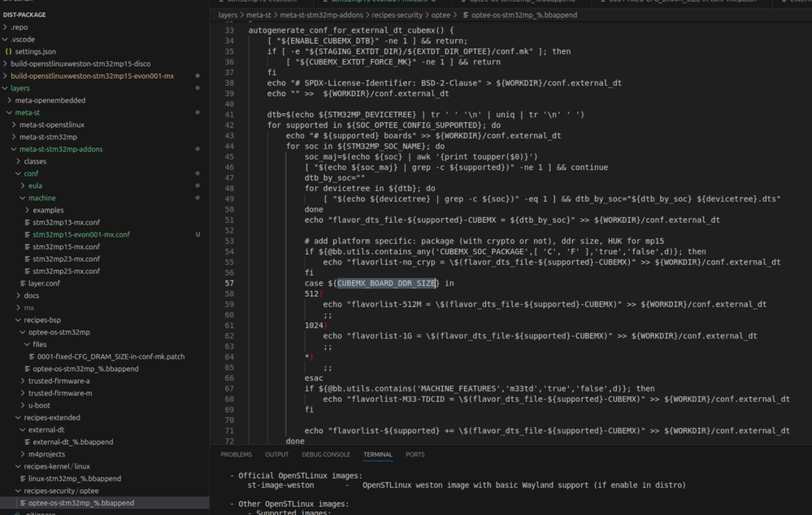812x515 pixels.
Task: Click line number 41 in the gutter
Action: (229, 115)
